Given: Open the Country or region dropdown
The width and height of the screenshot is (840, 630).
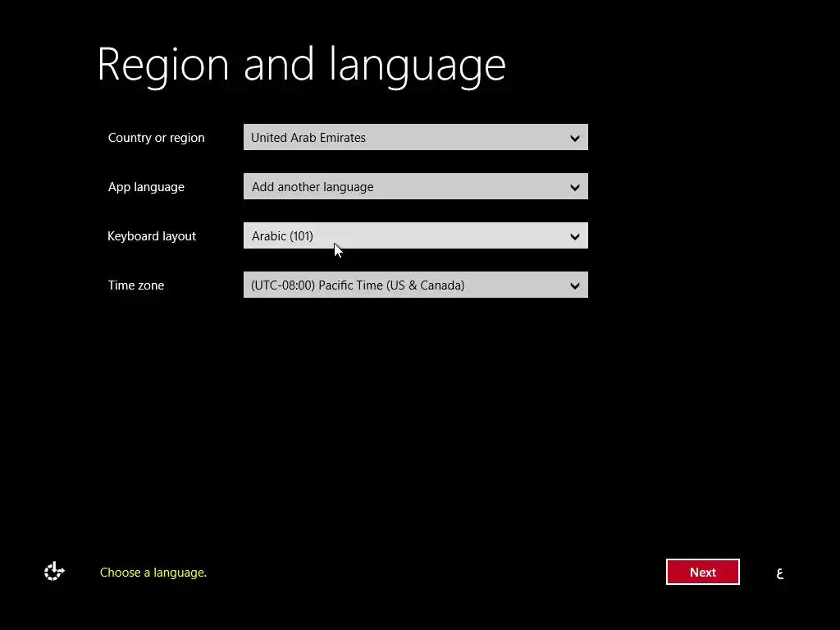Looking at the screenshot, I should [x=416, y=137].
